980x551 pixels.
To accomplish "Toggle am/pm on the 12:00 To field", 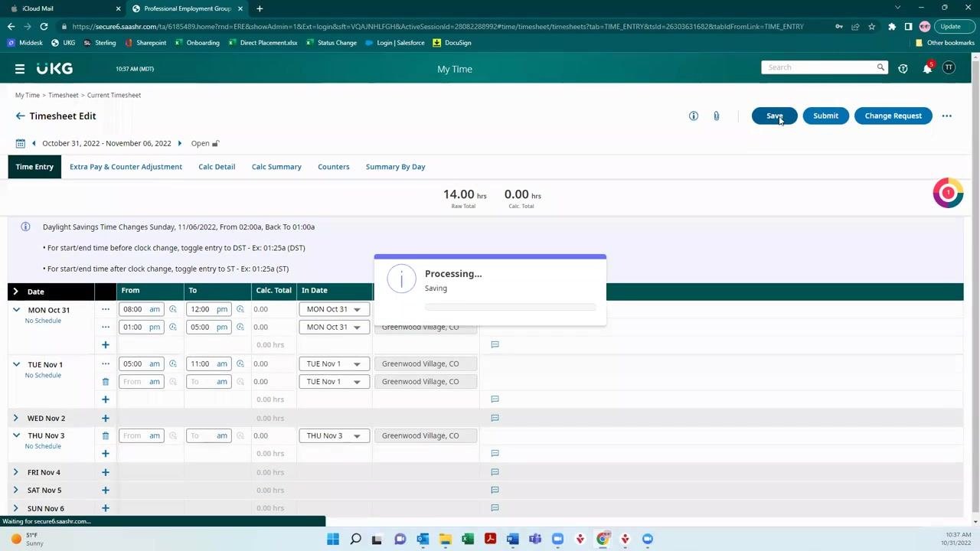I will click(x=222, y=309).
